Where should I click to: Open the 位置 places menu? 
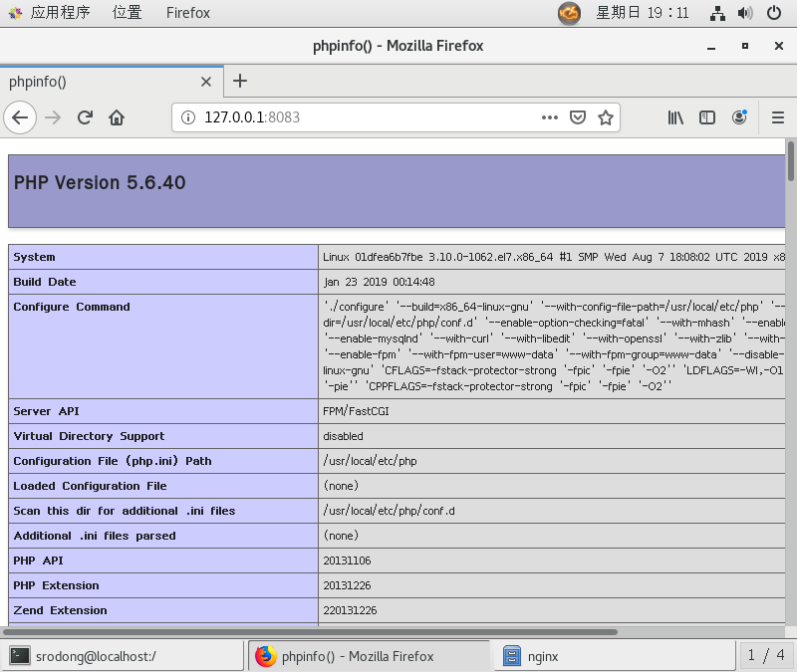tap(127, 13)
